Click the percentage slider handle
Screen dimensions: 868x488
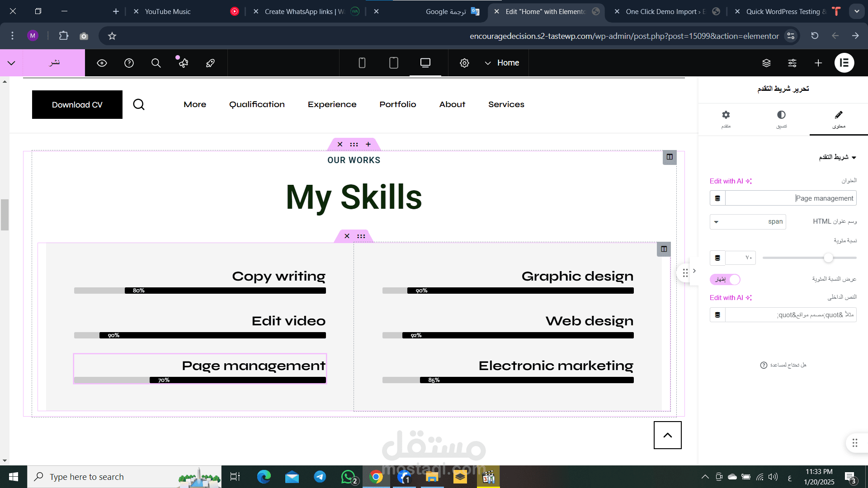828,258
